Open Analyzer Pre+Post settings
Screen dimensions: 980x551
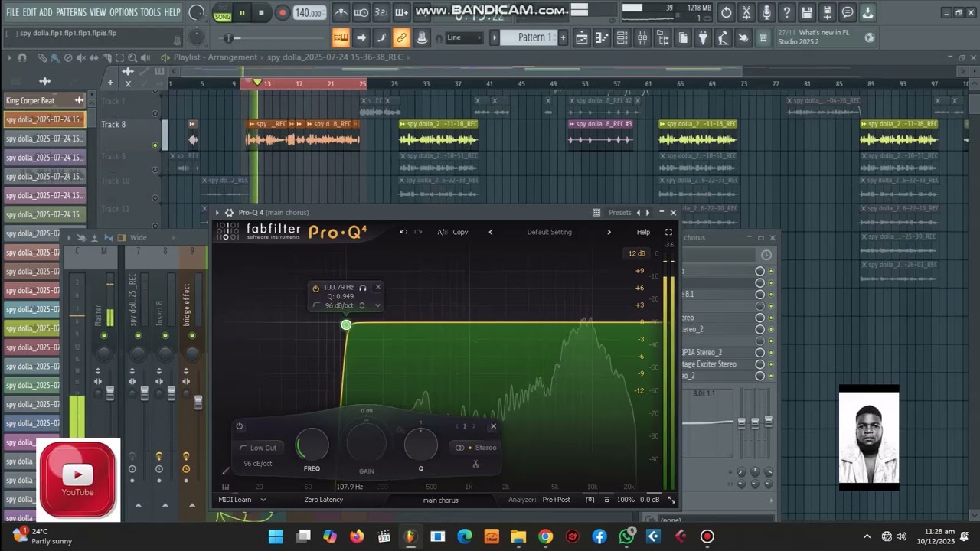click(556, 500)
